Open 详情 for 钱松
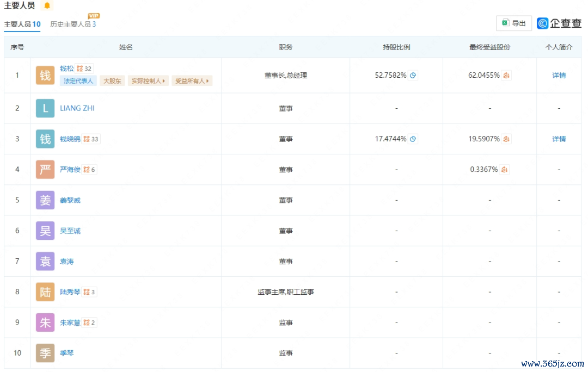The width and height of the screenshot is (588, 372). coord(559,76)
